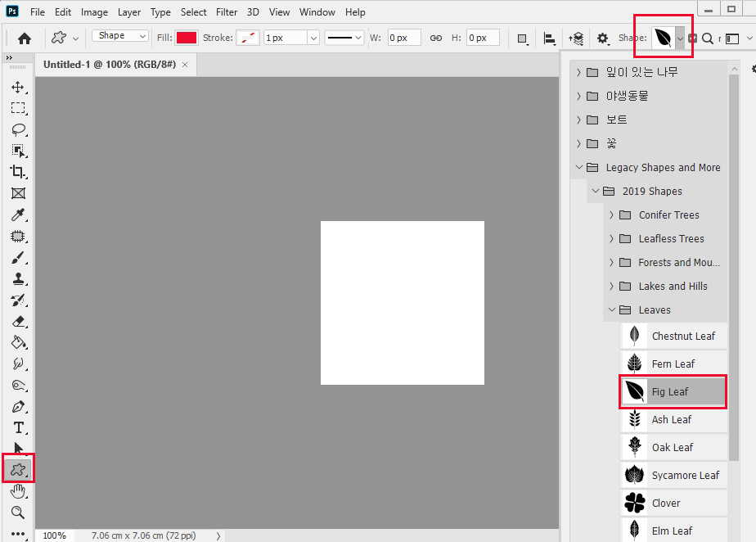Choose the Fig Leaf shape
The image size is (756, 542).
click(673, 392)
